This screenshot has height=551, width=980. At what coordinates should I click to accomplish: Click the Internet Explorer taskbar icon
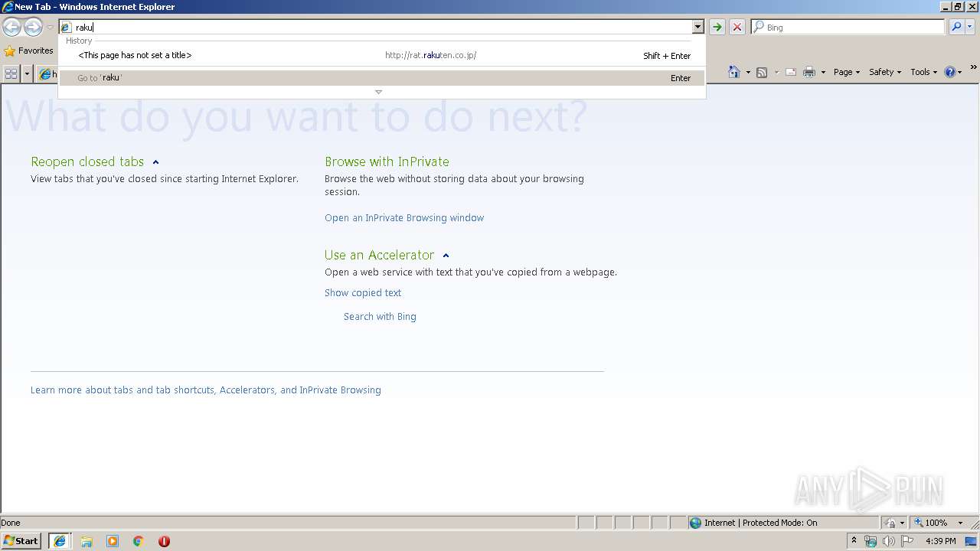[x=59, y=541]
